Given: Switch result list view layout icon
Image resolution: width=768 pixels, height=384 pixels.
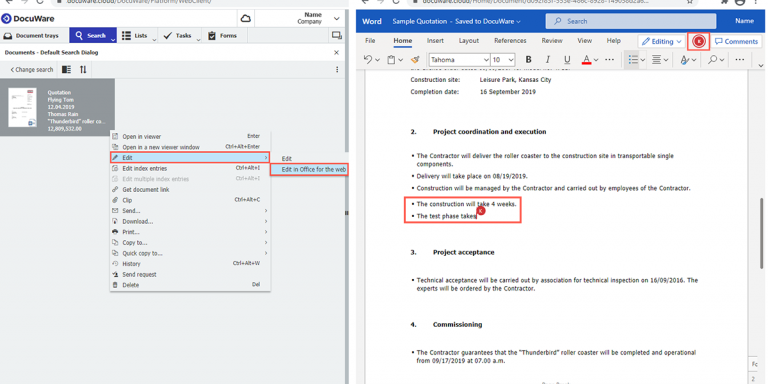Looking at the screenshot, I should [x=66, y=70].
